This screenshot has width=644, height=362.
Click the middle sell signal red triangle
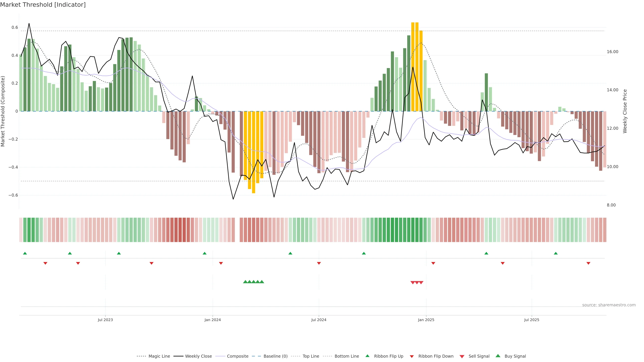click(417, 283)
